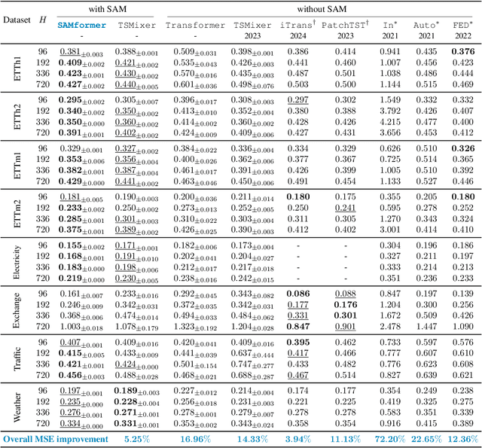Click the 4.215 value in In column
This screenshot has height=448, width=482.
click(390, 122)
